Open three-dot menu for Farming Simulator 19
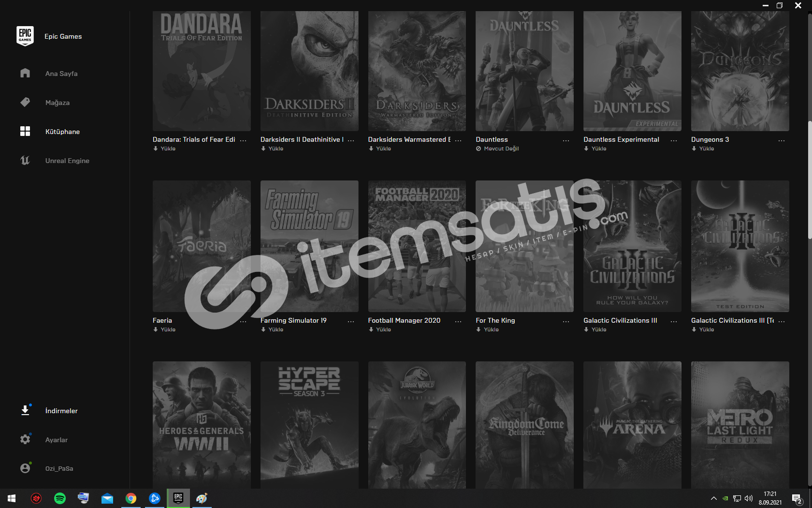Image resolution: width=812 pixels, height=508 pixels. point(351,321)
